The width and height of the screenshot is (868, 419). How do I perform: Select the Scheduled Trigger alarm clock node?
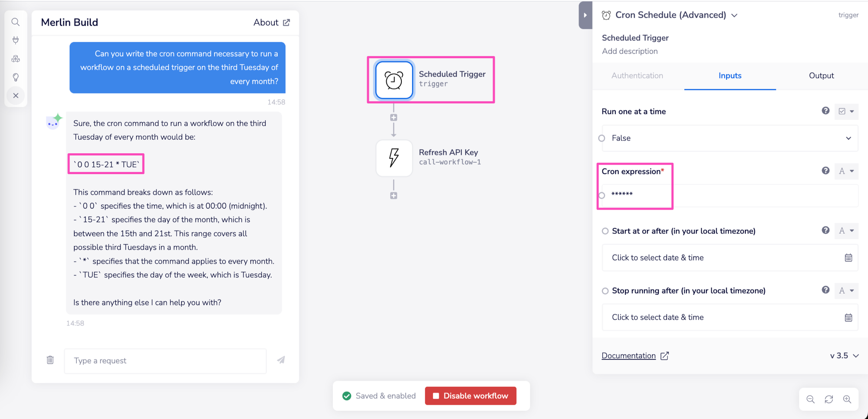[x=394, y=80]
